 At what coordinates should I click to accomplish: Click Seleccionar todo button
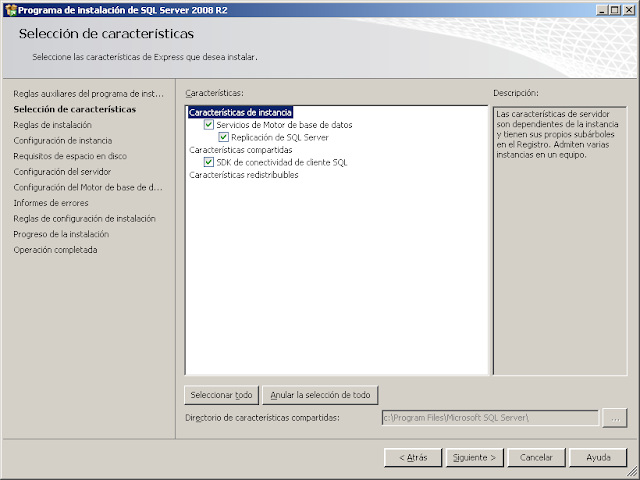(x=221, y=395)
